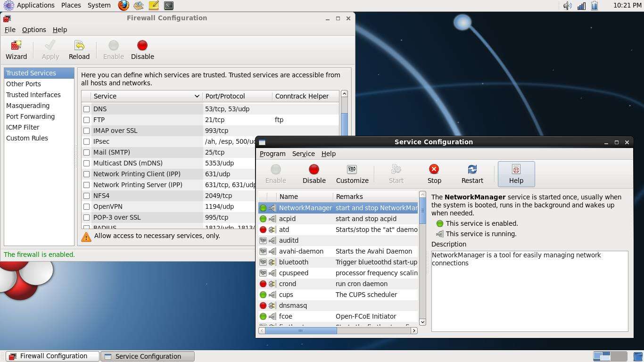This screenshot has width=644, height=362.
Task: Enable the OpenVPN trusted service
Action: (x=87, y=206)
